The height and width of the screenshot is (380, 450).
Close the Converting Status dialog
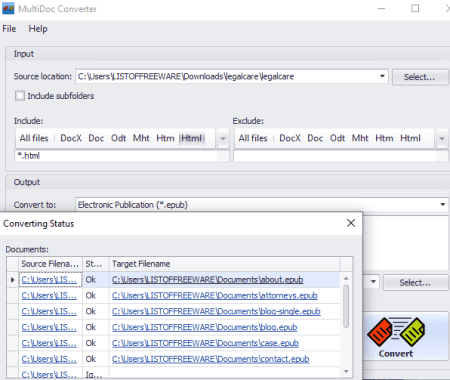point(351,223)
